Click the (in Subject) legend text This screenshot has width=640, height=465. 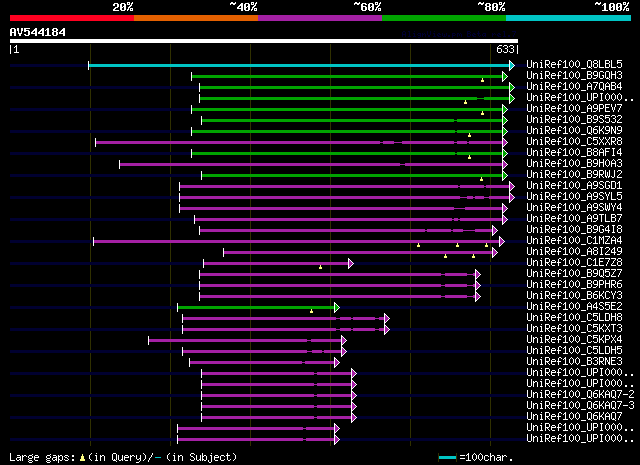click(x=201, y=457)
